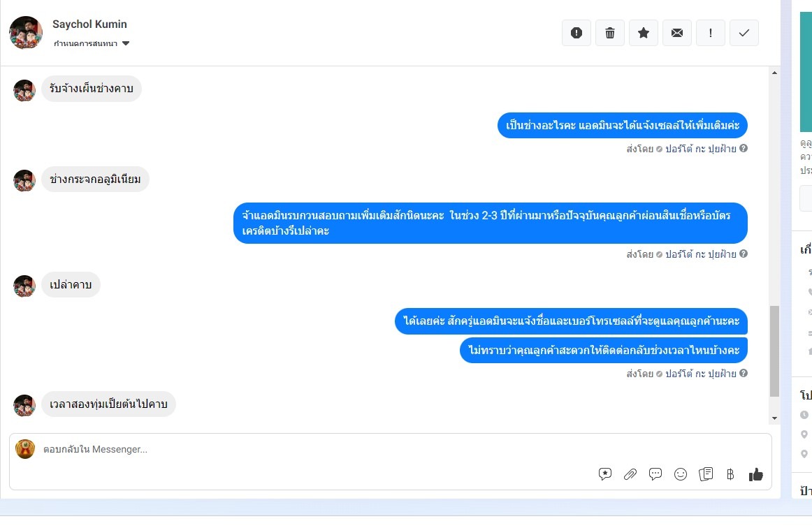The height and width of the screenshot is (528, 812).
Task: Flag conversation with the exclamation mark button
Action: point(711,33)
